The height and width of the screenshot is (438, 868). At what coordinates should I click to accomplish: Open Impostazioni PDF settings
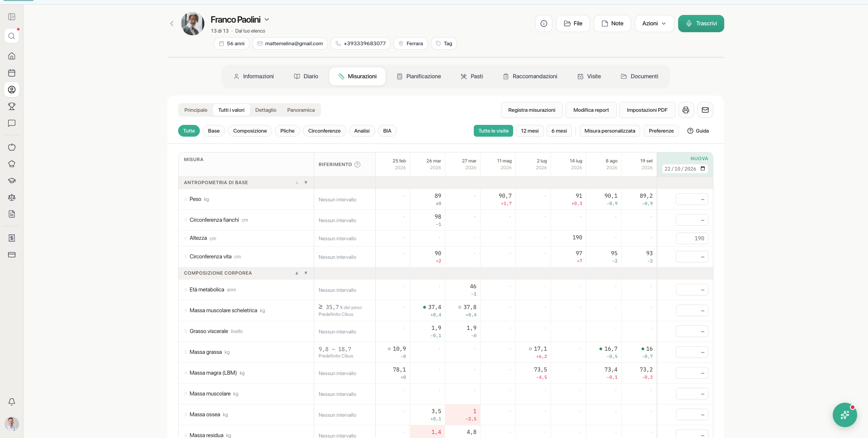(x=647, y=110)
